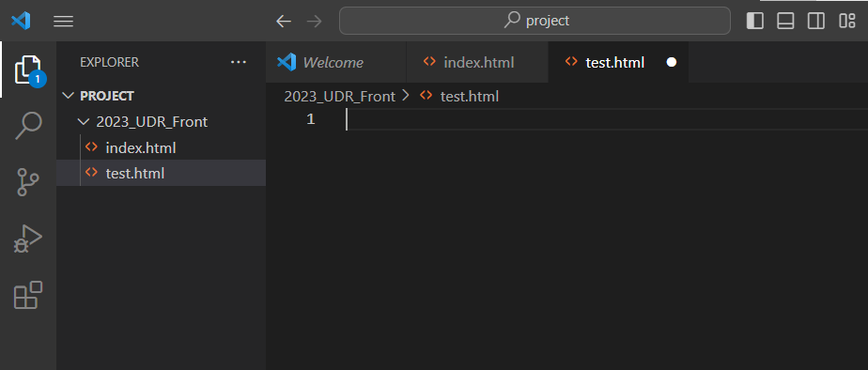Toggle the primary side bar layout button
Screen dimensions: 868x370
tap(755, 21)
